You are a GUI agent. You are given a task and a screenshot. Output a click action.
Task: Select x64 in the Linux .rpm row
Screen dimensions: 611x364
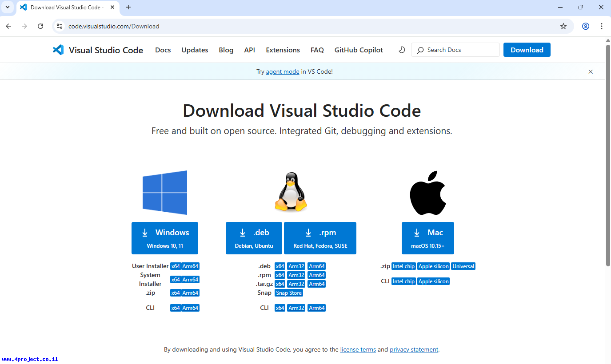coord(280,275)
